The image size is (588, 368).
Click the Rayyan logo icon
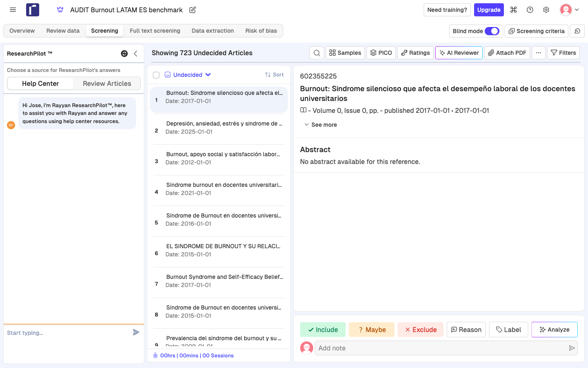click(x=33, y=10)
